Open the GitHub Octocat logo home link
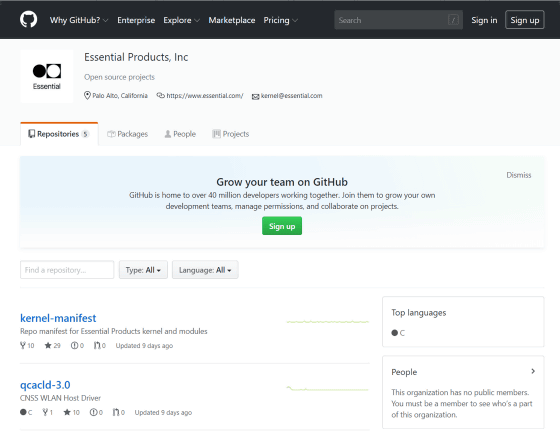Image resolution: width=560 pixels, height=434 pixels. pos(29,19)
